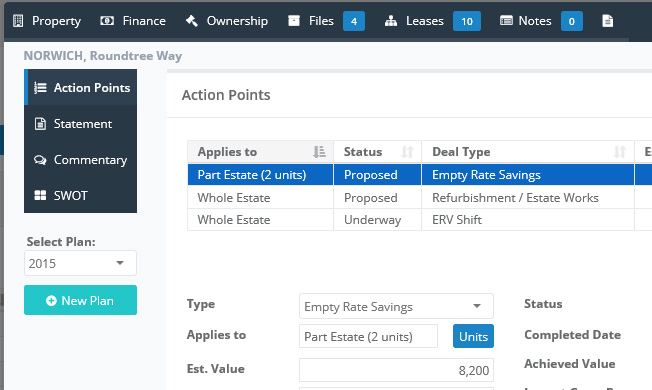Click the Applies to column header

click(x=260, y=152)
